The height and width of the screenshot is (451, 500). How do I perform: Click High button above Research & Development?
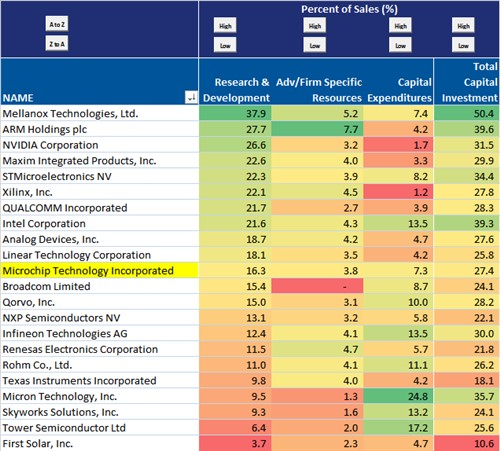click(x=225, y=26)
